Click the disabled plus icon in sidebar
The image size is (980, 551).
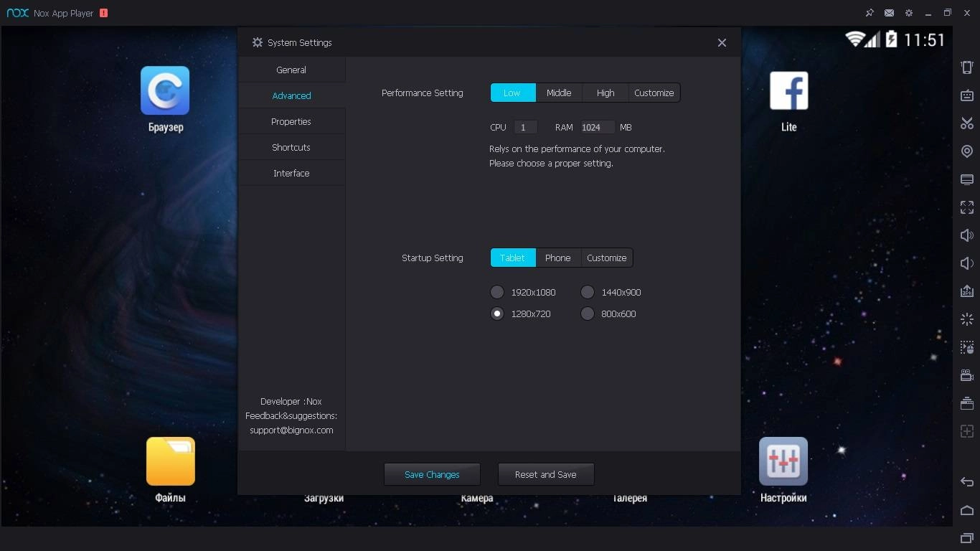(967, 431)
